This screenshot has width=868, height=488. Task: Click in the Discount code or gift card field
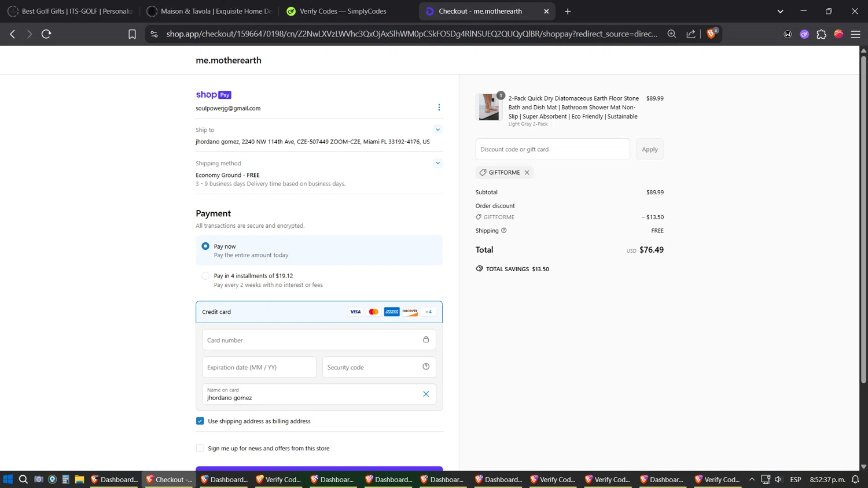(x=553, y=149)
